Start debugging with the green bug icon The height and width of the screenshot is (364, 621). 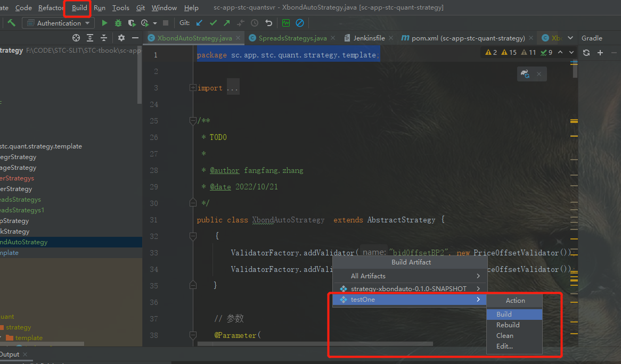tap(118, 23)
